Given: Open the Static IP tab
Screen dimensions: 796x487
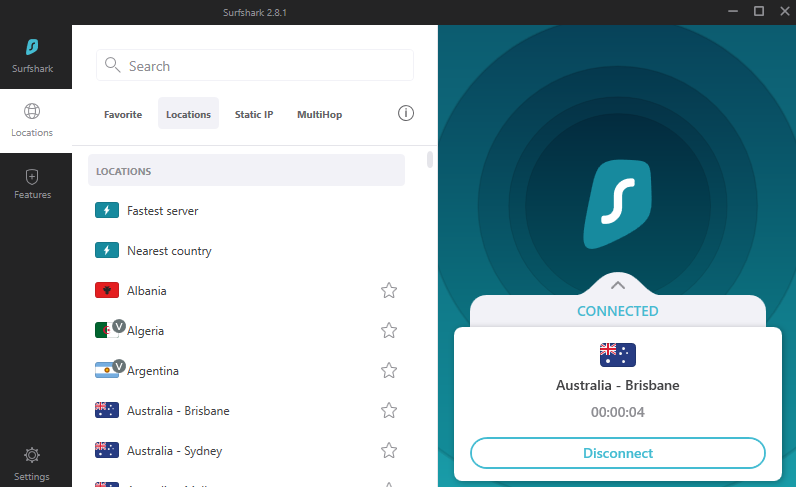Looking at the screenshot, I should point(254,114).
